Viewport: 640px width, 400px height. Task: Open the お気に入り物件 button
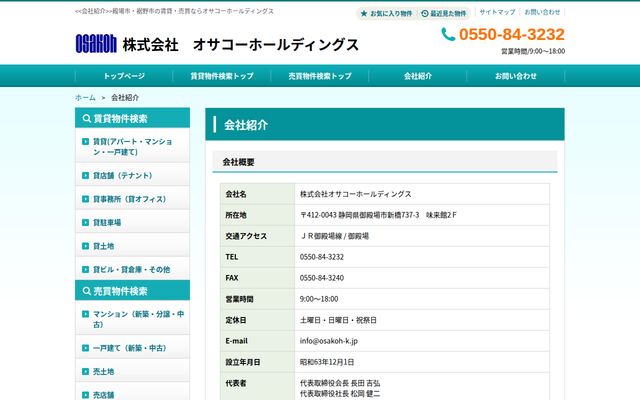(386, 13)
